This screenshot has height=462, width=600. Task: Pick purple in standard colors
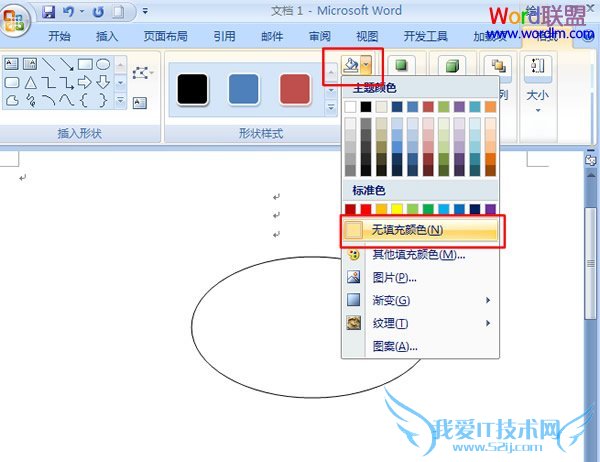tap(490, 209)
